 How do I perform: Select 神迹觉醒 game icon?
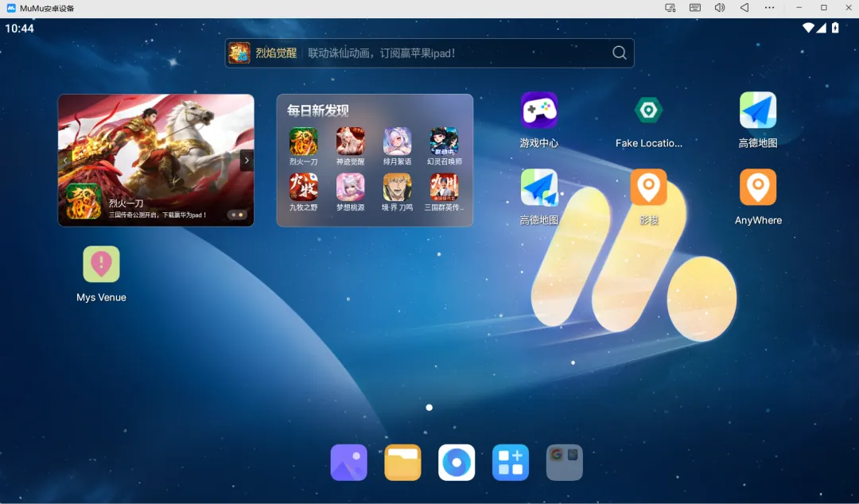[350, 142]
